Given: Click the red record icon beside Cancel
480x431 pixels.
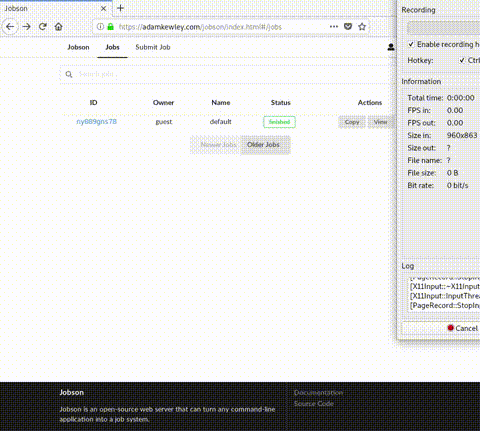Looking at the screenshot, I should [x=451, y=328].
